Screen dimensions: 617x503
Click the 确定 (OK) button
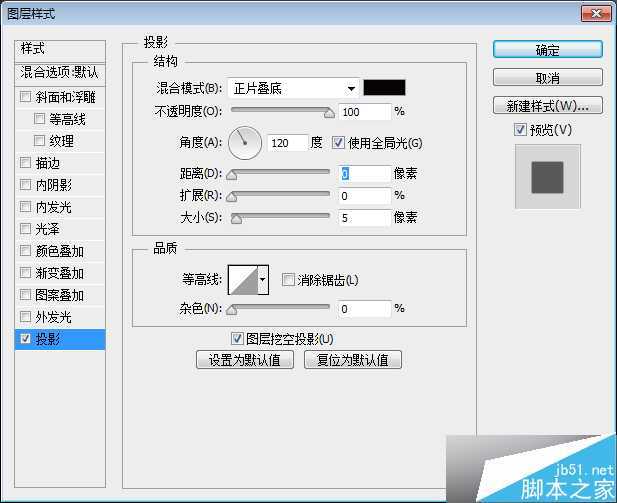coord(547,50)
